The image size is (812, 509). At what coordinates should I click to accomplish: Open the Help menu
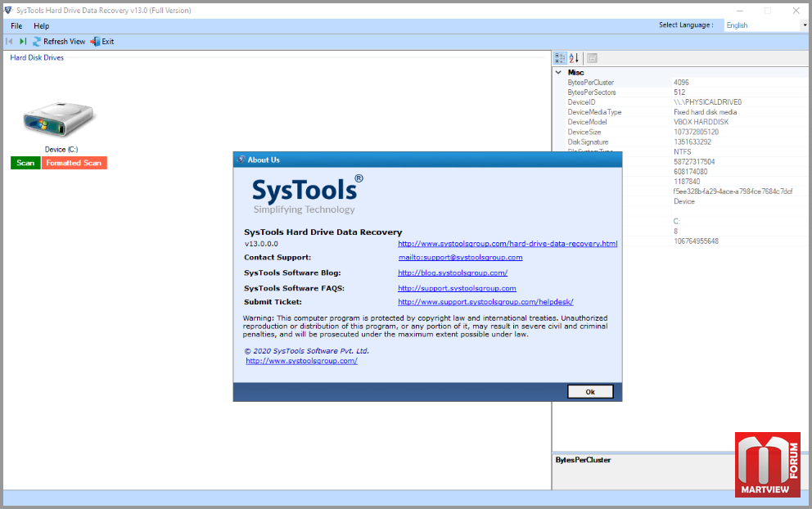(x=42, y=26)
